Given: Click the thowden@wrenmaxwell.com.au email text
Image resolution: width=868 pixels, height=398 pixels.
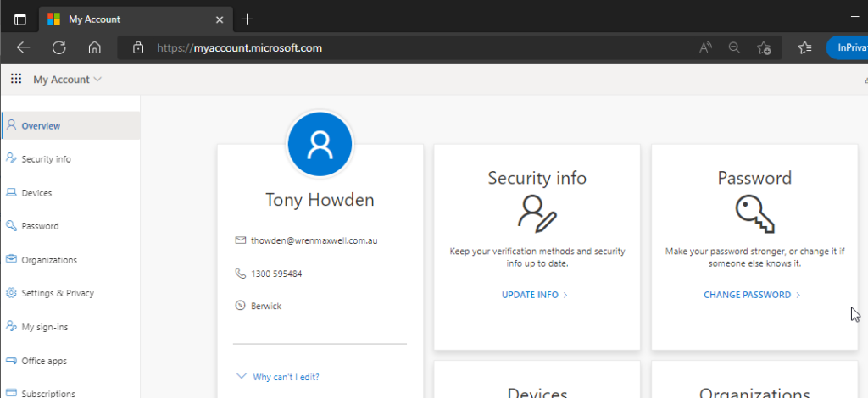Looking at the screenshot, I should 314,240.
